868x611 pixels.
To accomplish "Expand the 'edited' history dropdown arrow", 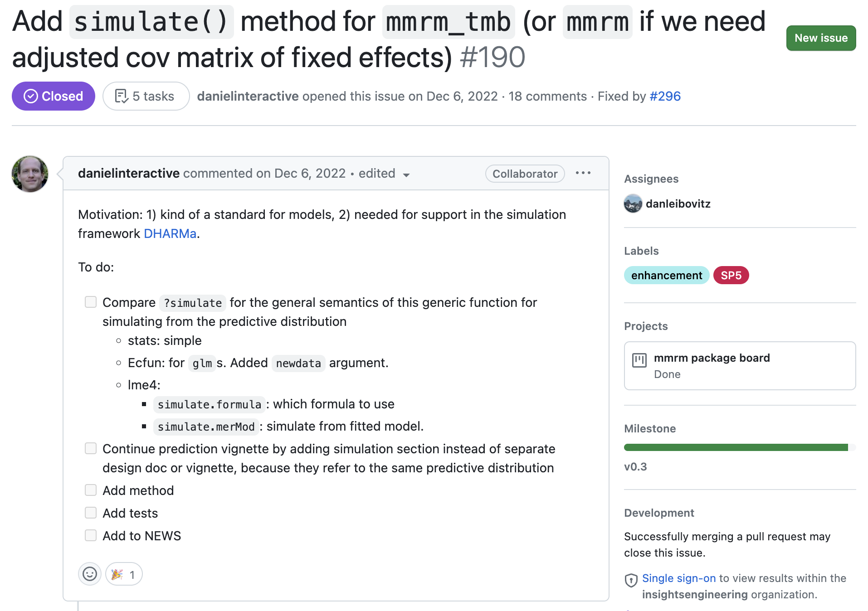I will click(406, 175).
